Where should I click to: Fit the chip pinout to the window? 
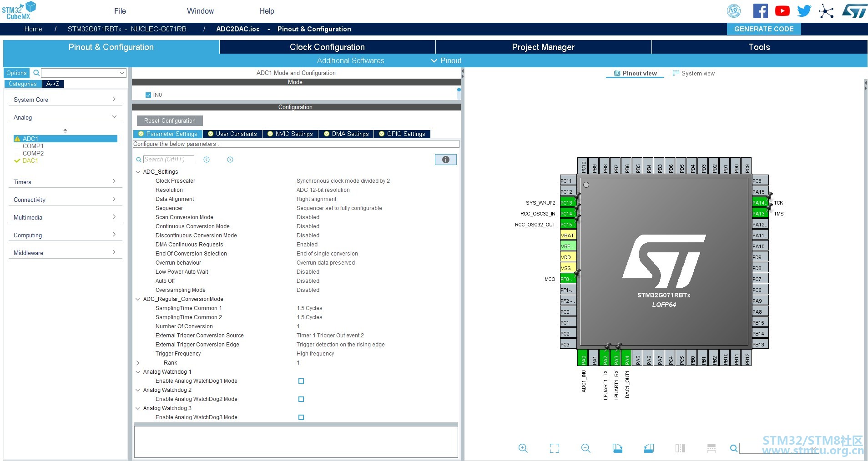[554, 448]
